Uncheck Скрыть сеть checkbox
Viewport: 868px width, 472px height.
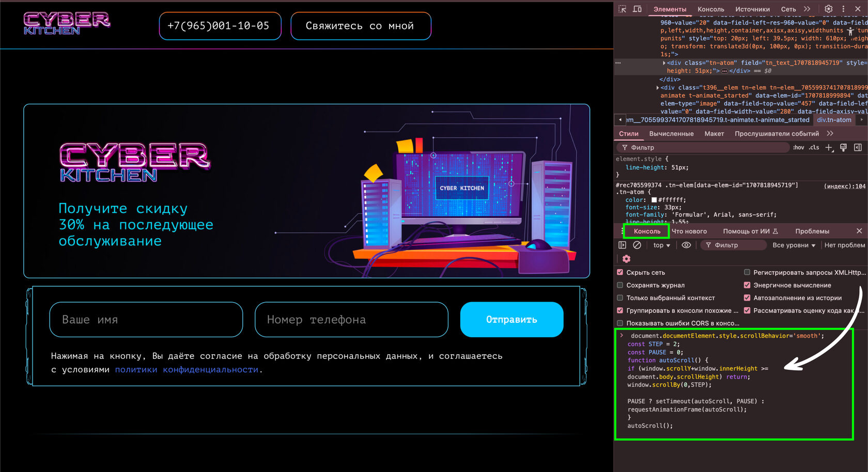[x=620, y=272]
